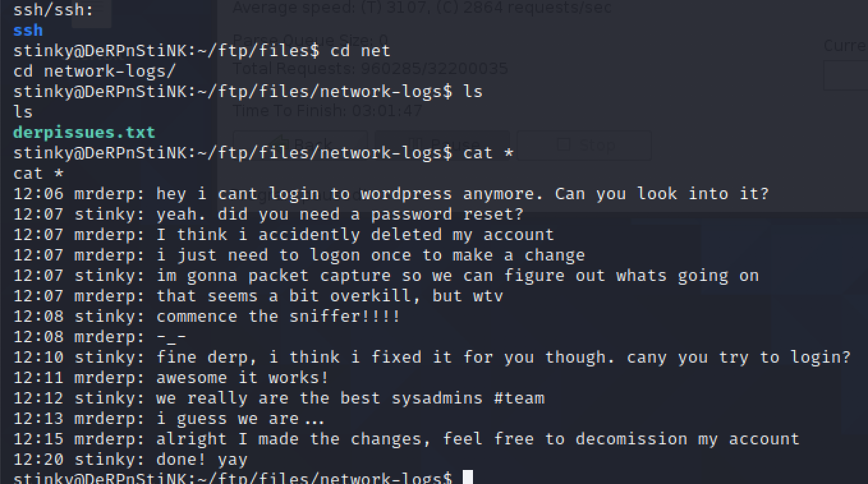
Task: Click the Pause button behind the terminal
Action: click(442, 145)
